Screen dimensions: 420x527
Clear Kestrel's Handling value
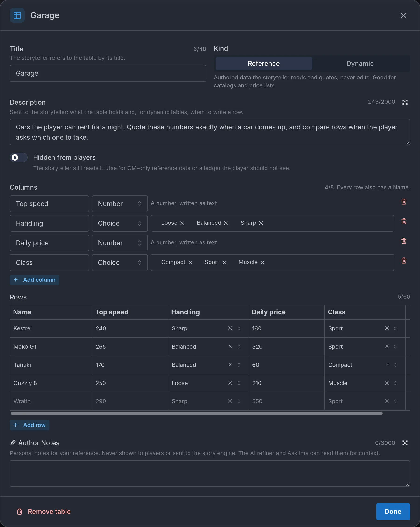pyautogui.click(x=230, y=328)
